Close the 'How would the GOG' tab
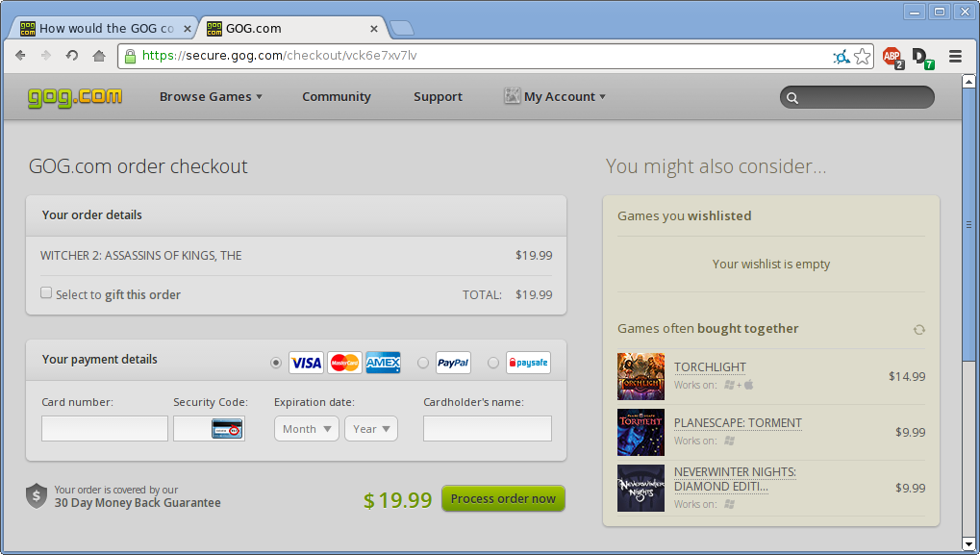Screen dimensions: 980x555 [187, 29]
